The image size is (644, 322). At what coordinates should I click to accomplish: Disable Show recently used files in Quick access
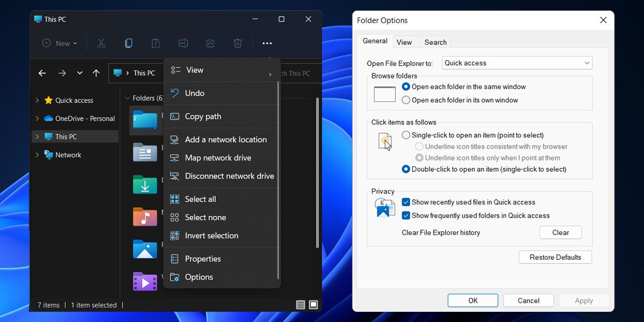tap(406, 202)
